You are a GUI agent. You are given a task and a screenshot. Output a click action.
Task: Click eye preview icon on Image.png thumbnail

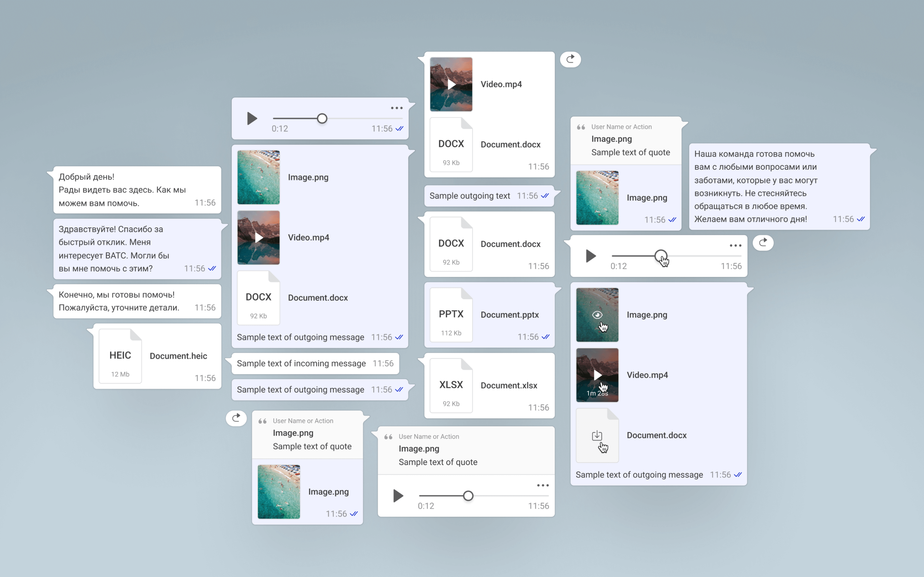point(597,315)
